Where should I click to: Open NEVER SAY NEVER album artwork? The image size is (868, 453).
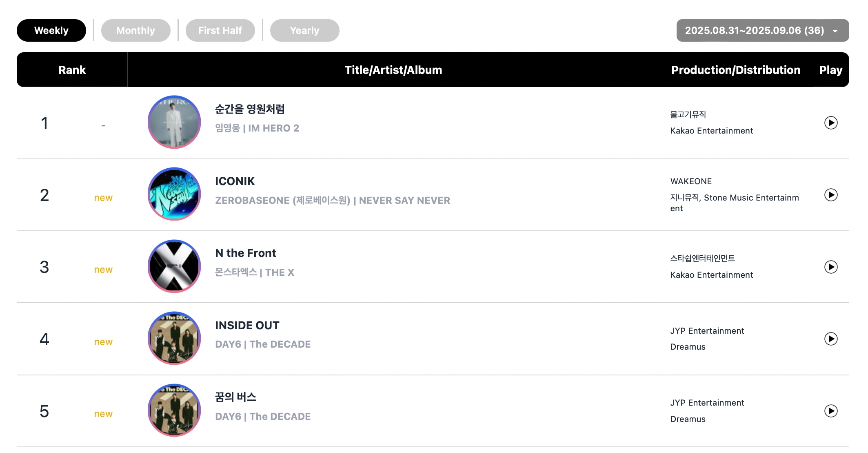[174, 194]
